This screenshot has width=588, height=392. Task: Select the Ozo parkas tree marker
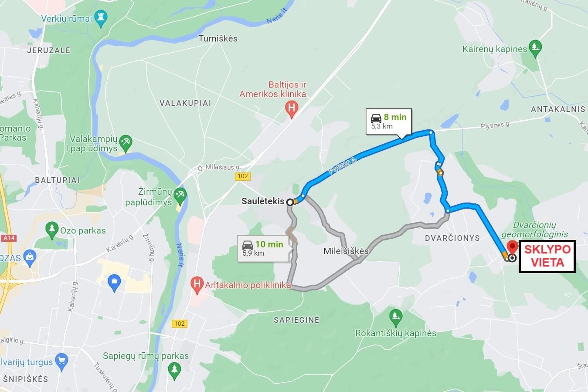click(52, 230)
